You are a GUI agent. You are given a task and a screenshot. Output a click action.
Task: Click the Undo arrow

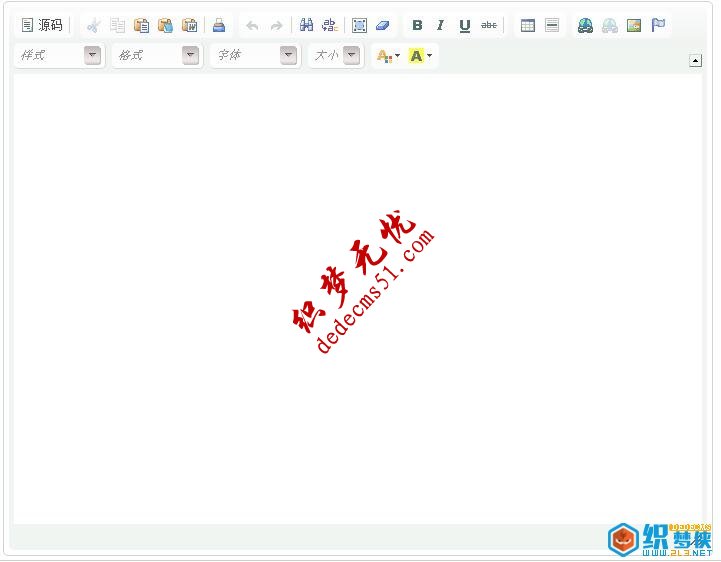coord(252,25)
